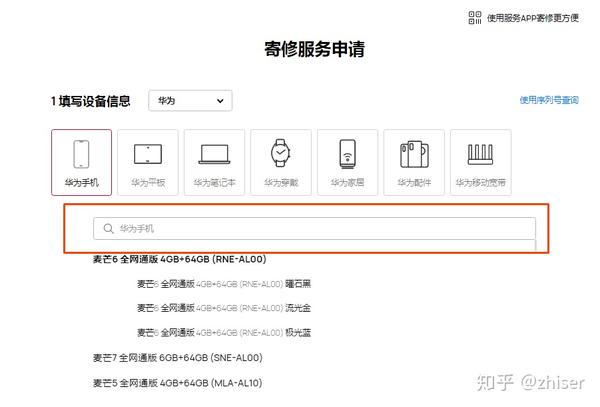Select the 华为手机 phone category card
600x407 pixels.
(x=82, y=162)
